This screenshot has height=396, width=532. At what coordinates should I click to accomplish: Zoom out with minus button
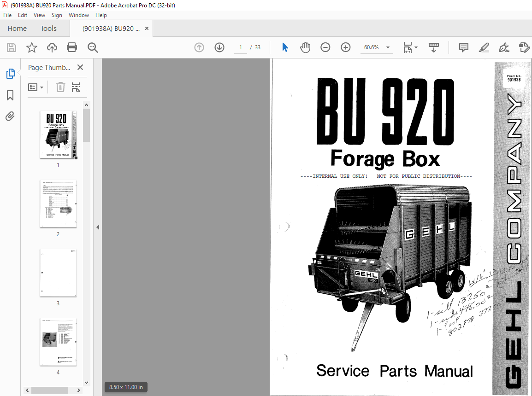pyautogui.click(x=325, y=47)
